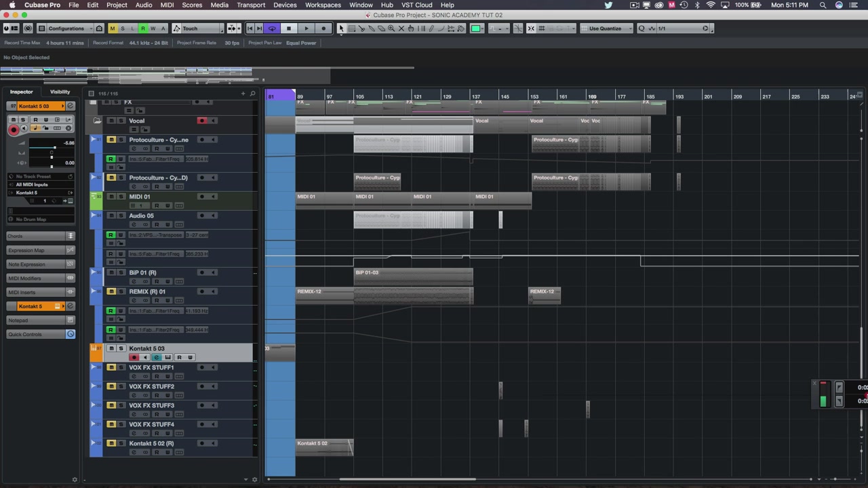Image resolution: width=868 pixels, height=488 pixels.
Task: Select the BIP 01-03 audio event
Action: pos(413,277)
